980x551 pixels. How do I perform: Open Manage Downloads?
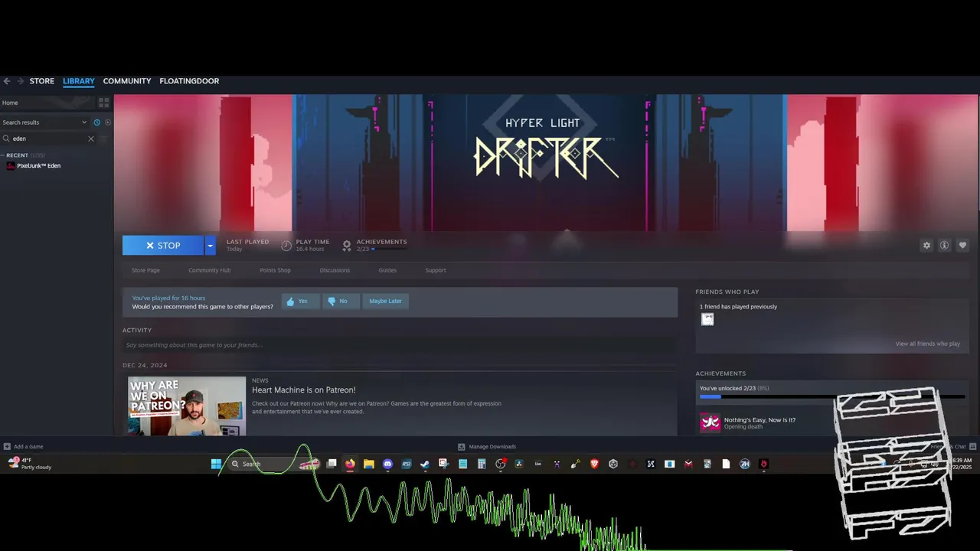pos(487,447)
